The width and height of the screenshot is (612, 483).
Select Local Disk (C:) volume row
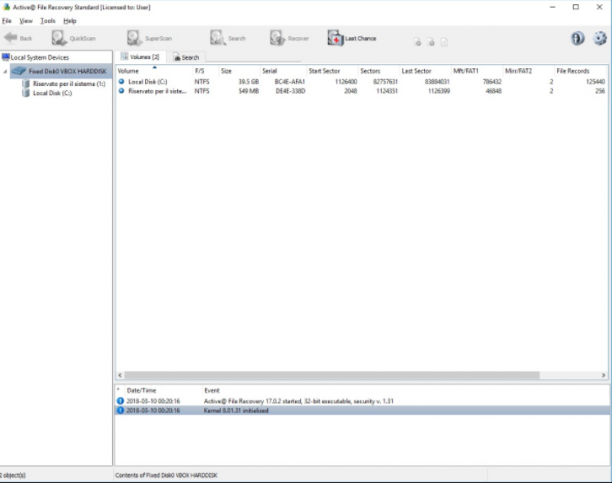pos(361,82)
